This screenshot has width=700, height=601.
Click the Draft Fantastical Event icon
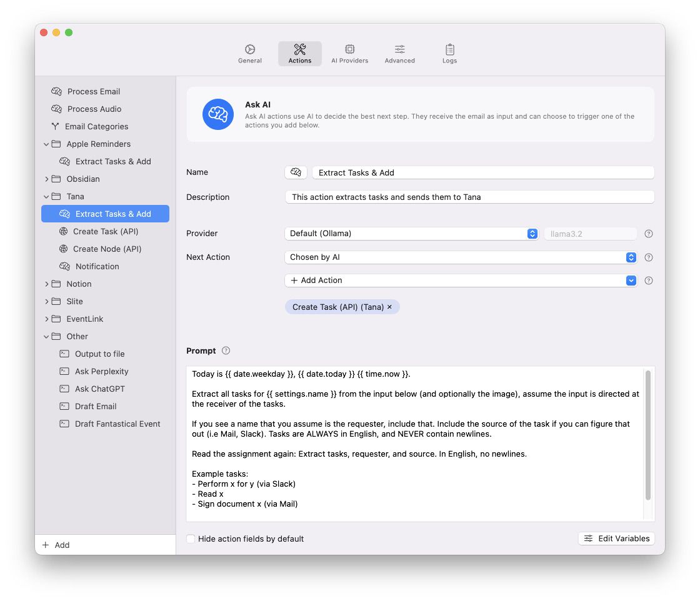click(x=64, y=424)
